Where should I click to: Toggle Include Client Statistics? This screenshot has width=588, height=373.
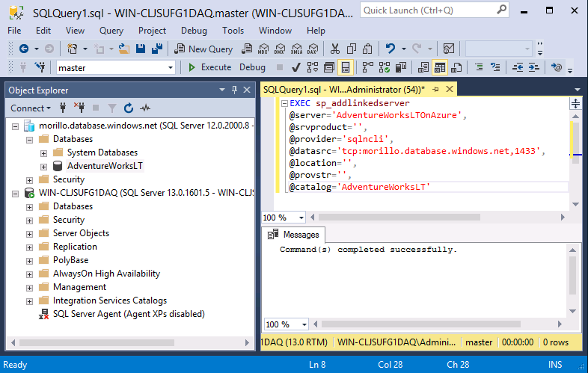point(401,67)
